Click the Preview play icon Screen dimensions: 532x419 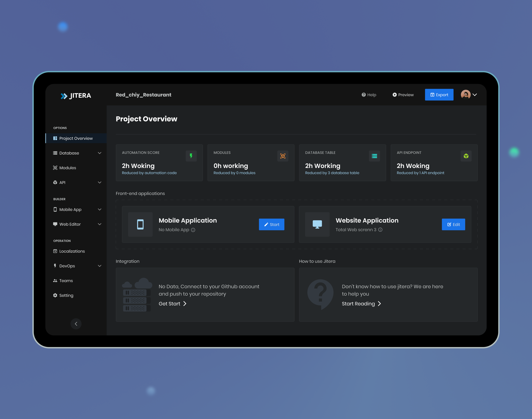pyautogui.click(x=395, y=95)
